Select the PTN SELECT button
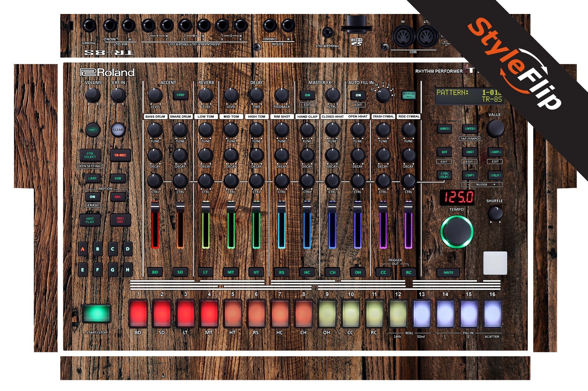This screenshot has width=588, height=391. click(x=90, y=155)
